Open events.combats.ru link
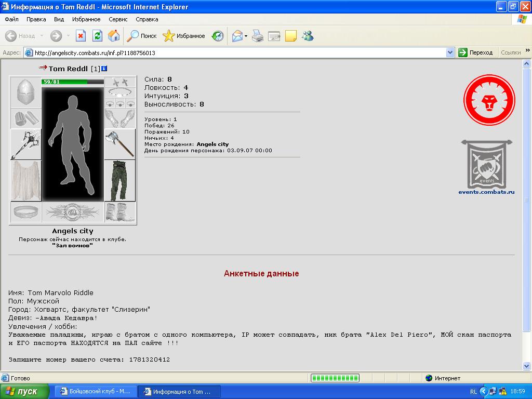 click(486, 192)
